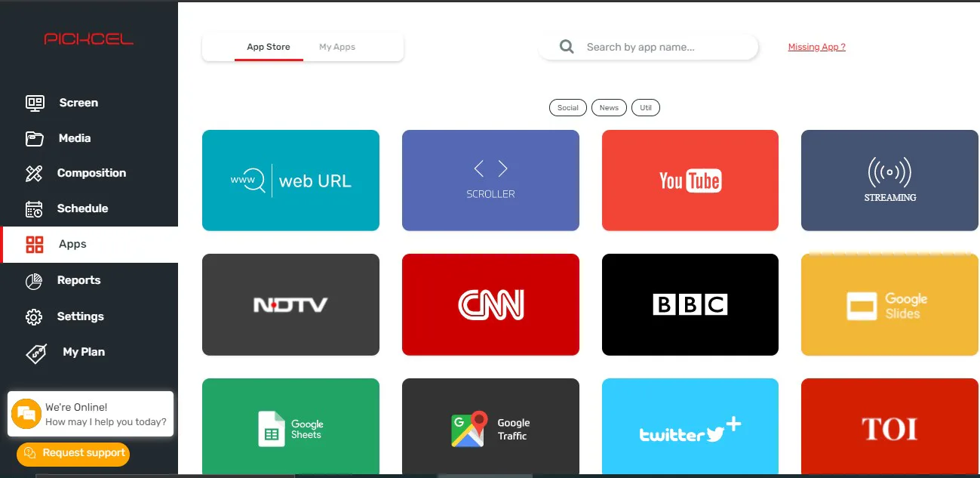Image resolution: width=980 pixels, height=478 pixels.
Task: Open the CNN app tile
Action: [x=490, y=304]
